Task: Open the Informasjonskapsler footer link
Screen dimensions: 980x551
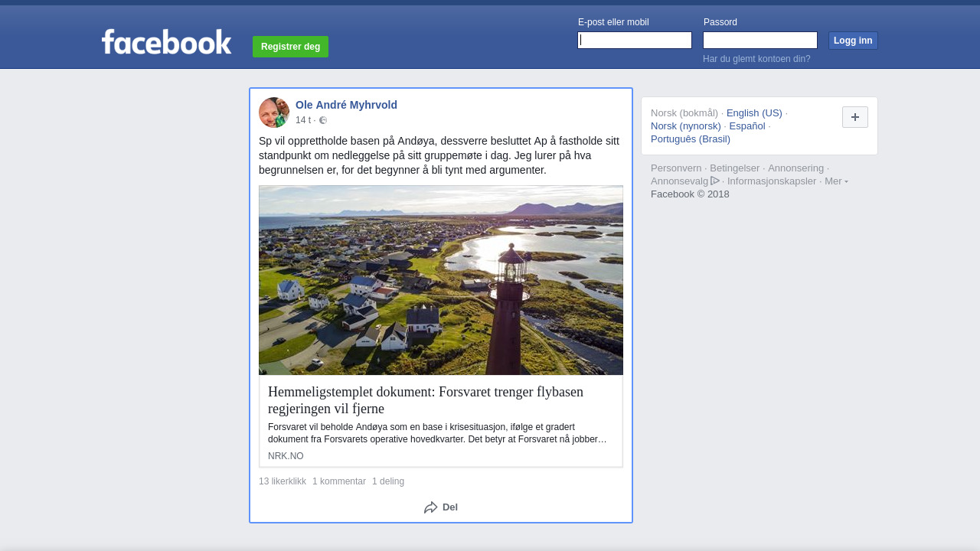Action: pyautogui.click(x=772, y=181)
